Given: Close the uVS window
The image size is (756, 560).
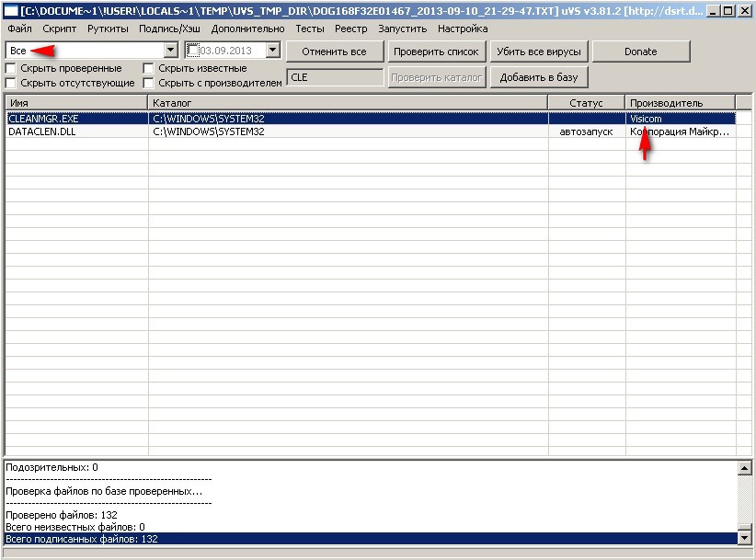Looking at the screenshot, I should click(745, 11).
